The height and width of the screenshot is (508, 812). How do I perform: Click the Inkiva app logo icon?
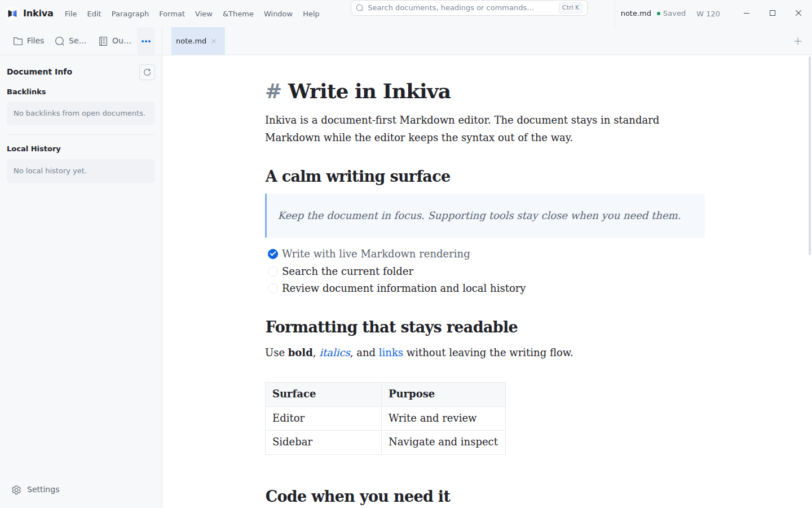(x=12, y=14)
